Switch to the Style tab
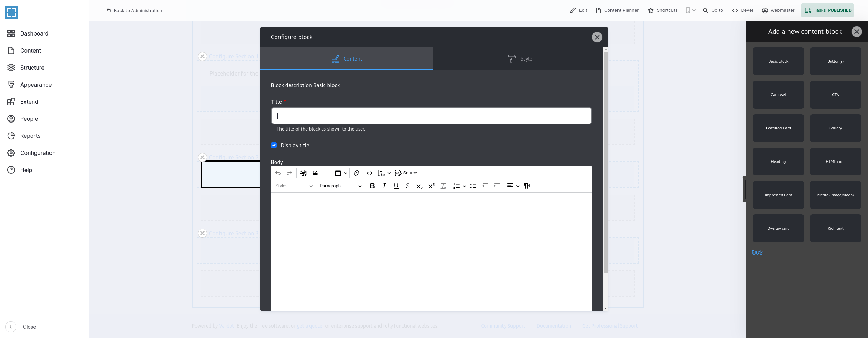Viewport: 868px width, 338px height. [520, 58]
